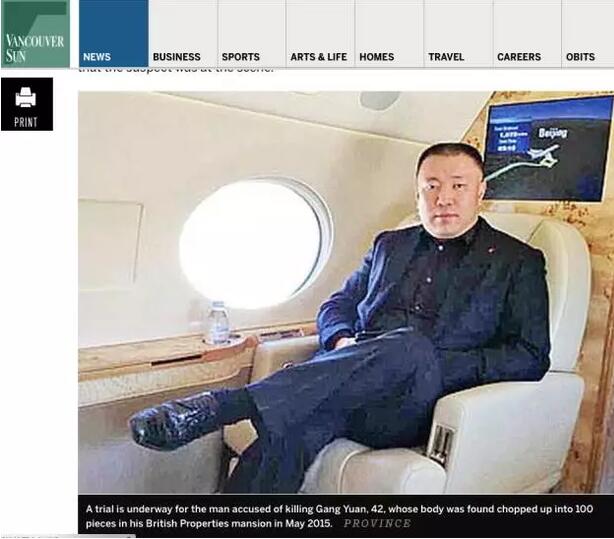Viewport: 614px width, 539px height.
Task: Click the Vancouver Sun logo
Action: coord(35,34)
